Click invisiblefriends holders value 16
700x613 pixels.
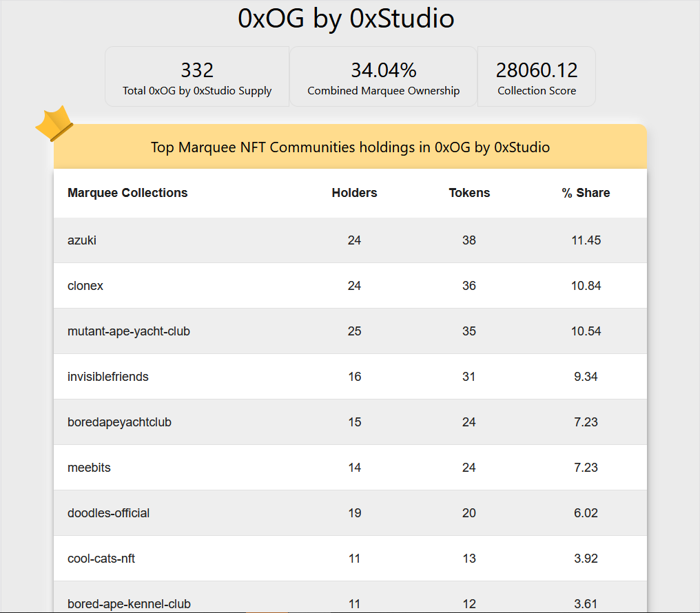[355, 377]
